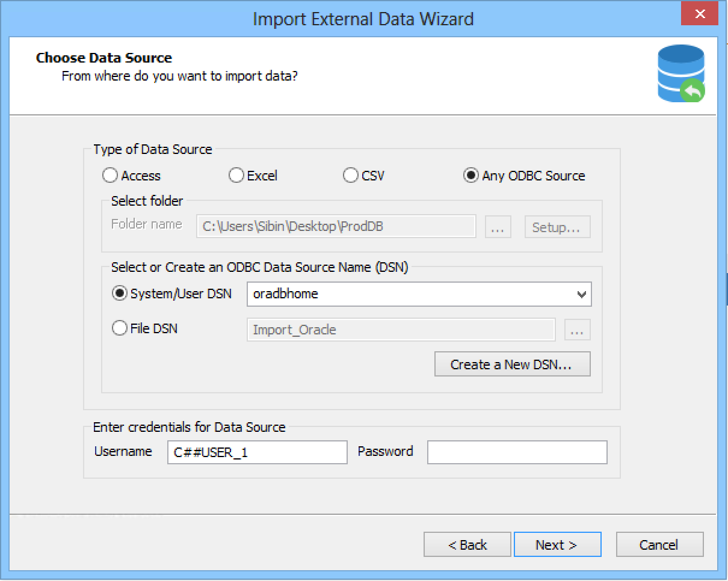728x581 pixels.
Task: Click inside the oradbhome DSN combo box
Action: [x=409, y=295]
